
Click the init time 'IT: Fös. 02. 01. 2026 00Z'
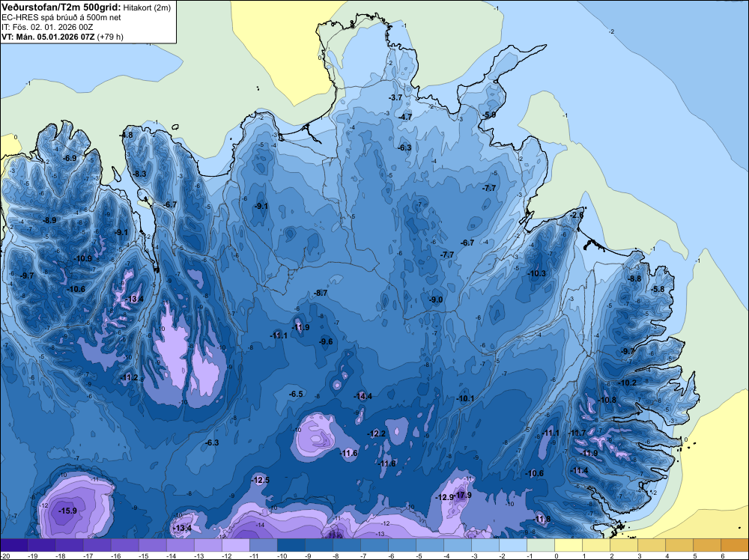pos(47,27)
